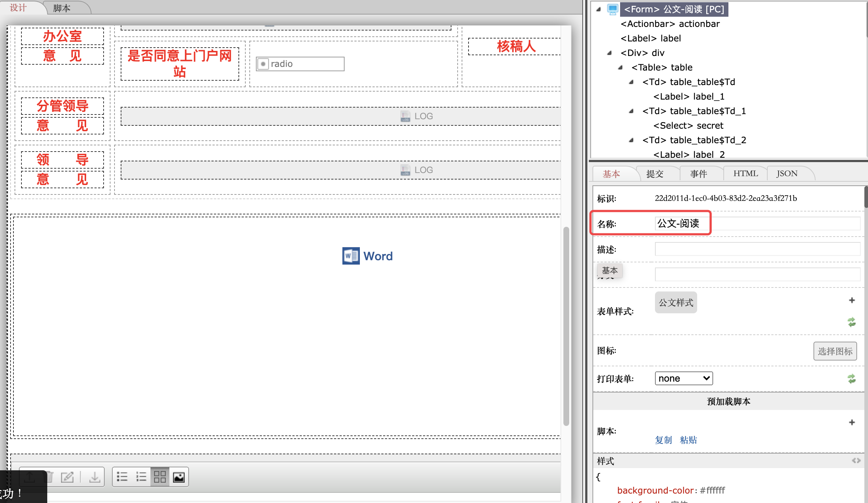Switch to the 脚本 tab
The height and width of the screenshot is (503, 868).
point(62,8)
